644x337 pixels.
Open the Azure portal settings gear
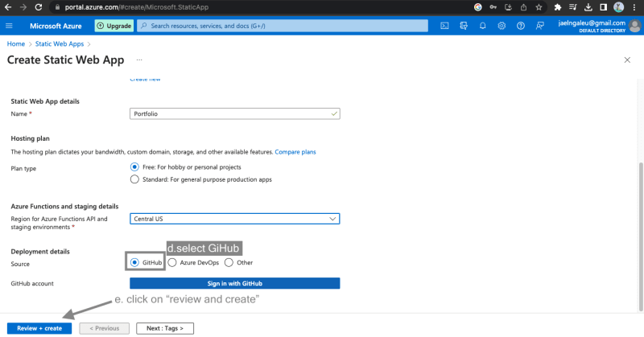502,26
